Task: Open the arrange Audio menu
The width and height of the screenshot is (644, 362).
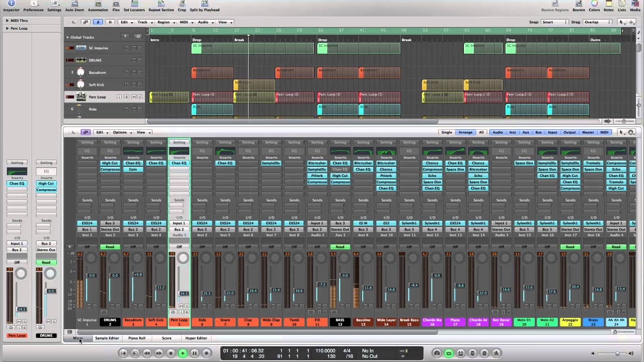Action: pos(205,22)
